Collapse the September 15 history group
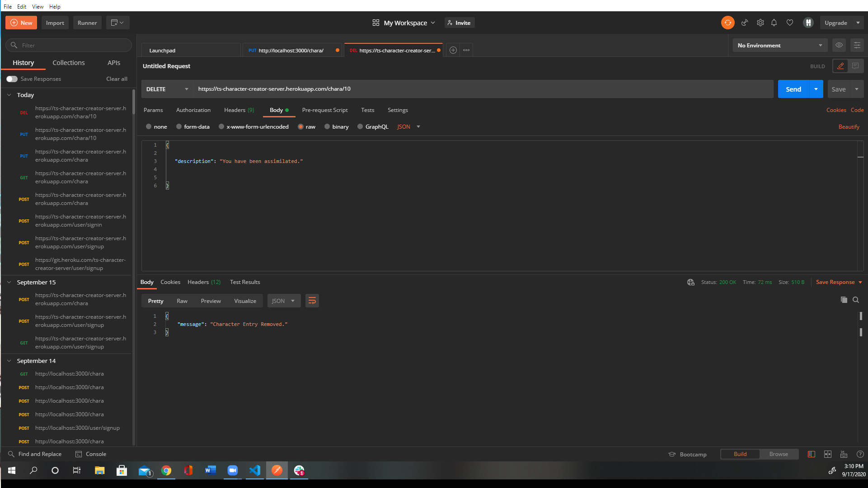Screen dimensions: 868x488 click(9, 282)
